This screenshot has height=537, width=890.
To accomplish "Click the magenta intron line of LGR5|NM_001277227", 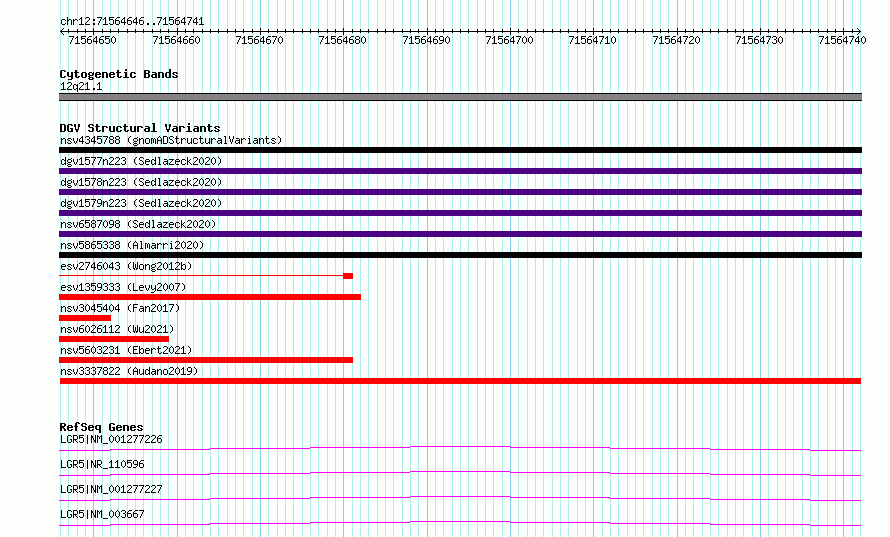I will click(460, 498).
